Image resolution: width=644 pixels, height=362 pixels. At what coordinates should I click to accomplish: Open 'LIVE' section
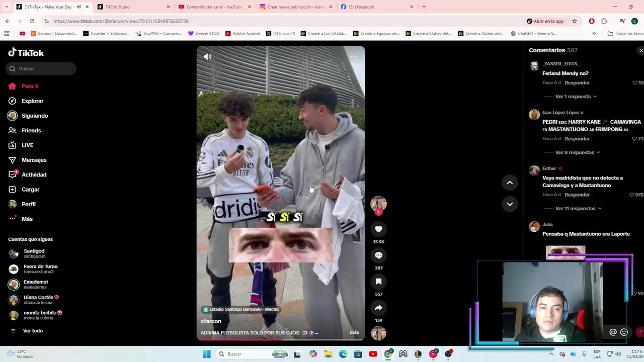(27, 145)
